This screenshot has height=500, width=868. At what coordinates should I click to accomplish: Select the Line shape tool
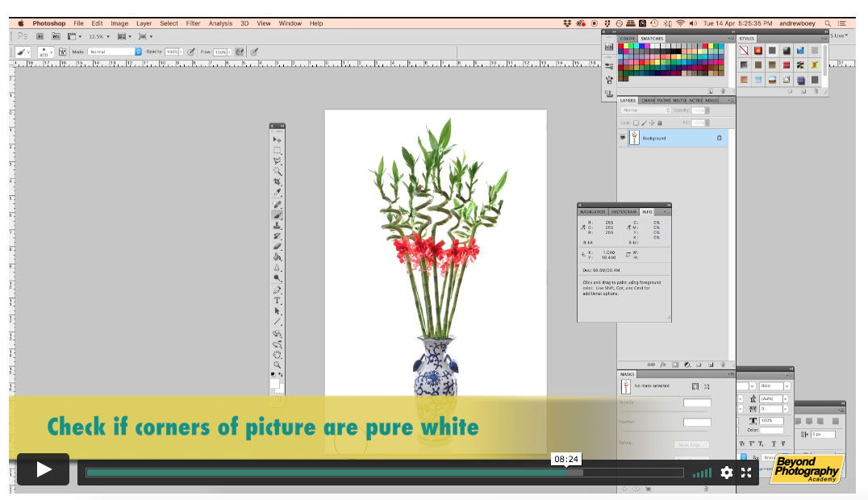point(277,322)
